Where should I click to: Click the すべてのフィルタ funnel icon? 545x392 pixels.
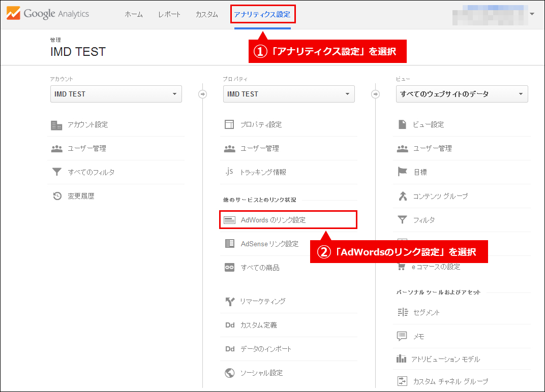tap(56, 172)
